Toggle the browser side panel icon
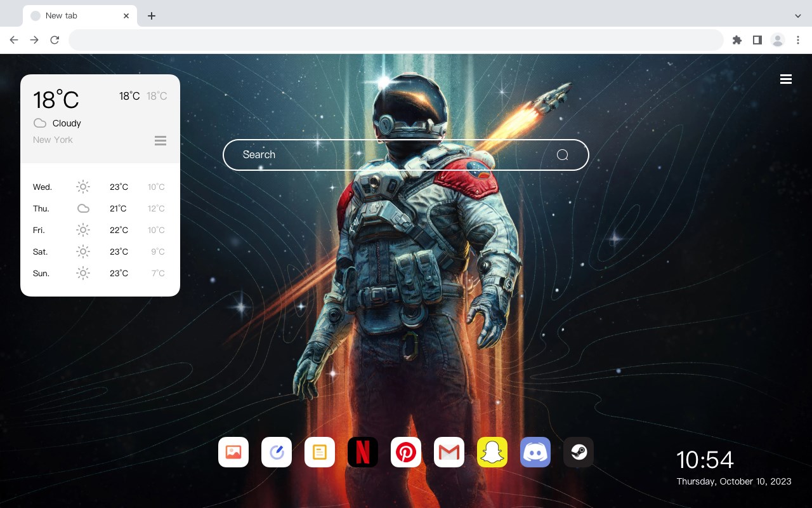Screen dimensions: 812x508 click(757, 40)
